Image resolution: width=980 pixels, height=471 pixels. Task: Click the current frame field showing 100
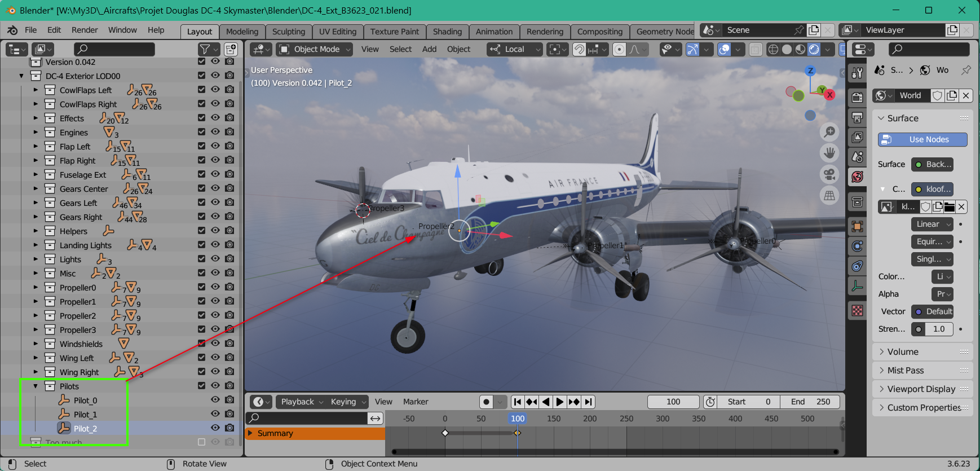(673, 402)
